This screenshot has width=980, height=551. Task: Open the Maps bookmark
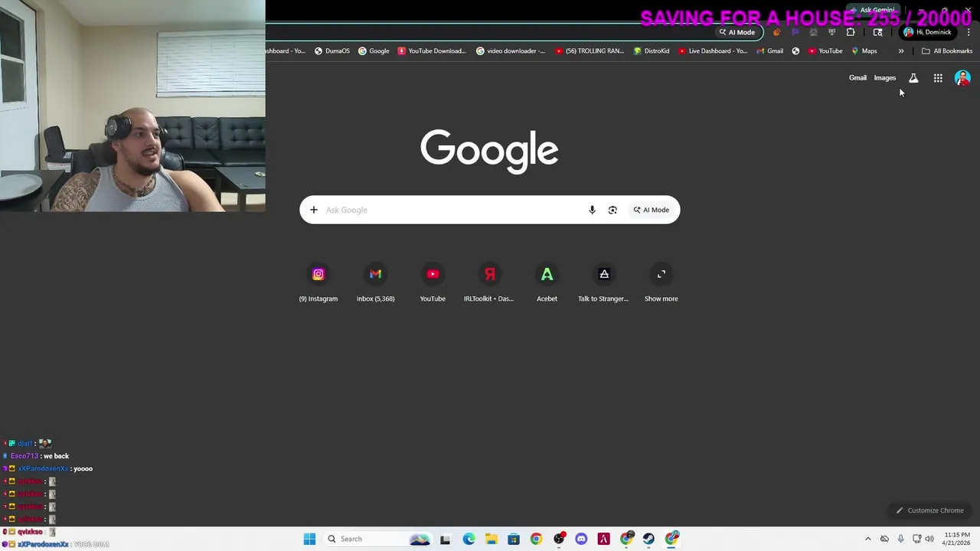pos(864,51)
